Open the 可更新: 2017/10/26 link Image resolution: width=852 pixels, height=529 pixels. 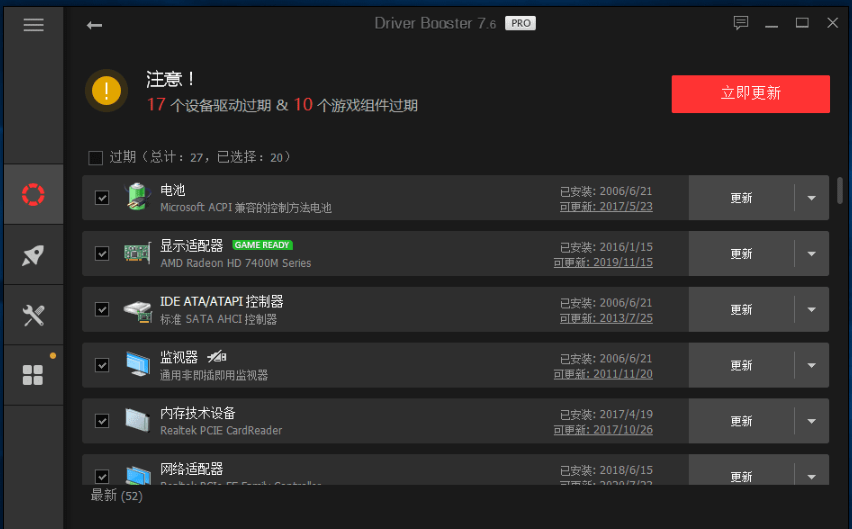[x=603, y=430]
